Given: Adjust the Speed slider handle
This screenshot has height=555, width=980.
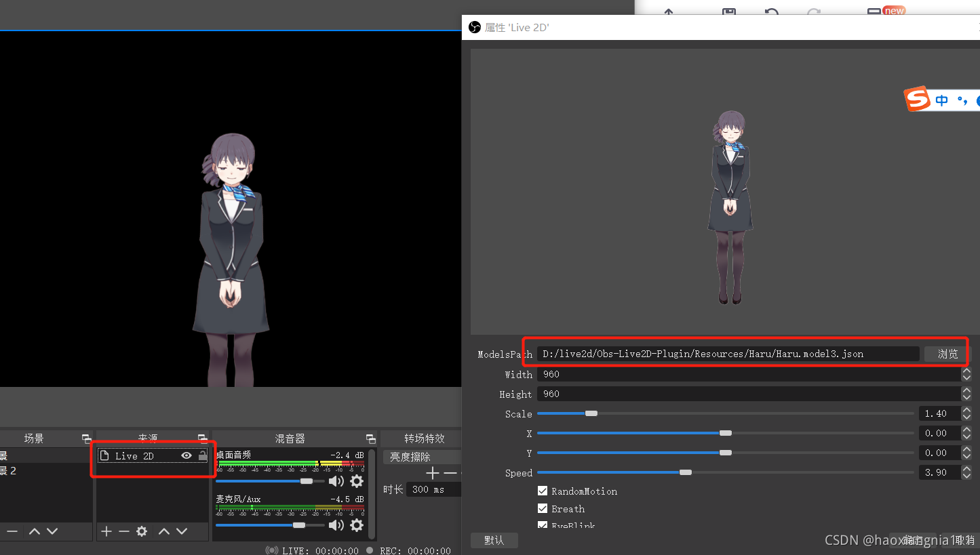Looking at the screenshot, I should [686, 472].
